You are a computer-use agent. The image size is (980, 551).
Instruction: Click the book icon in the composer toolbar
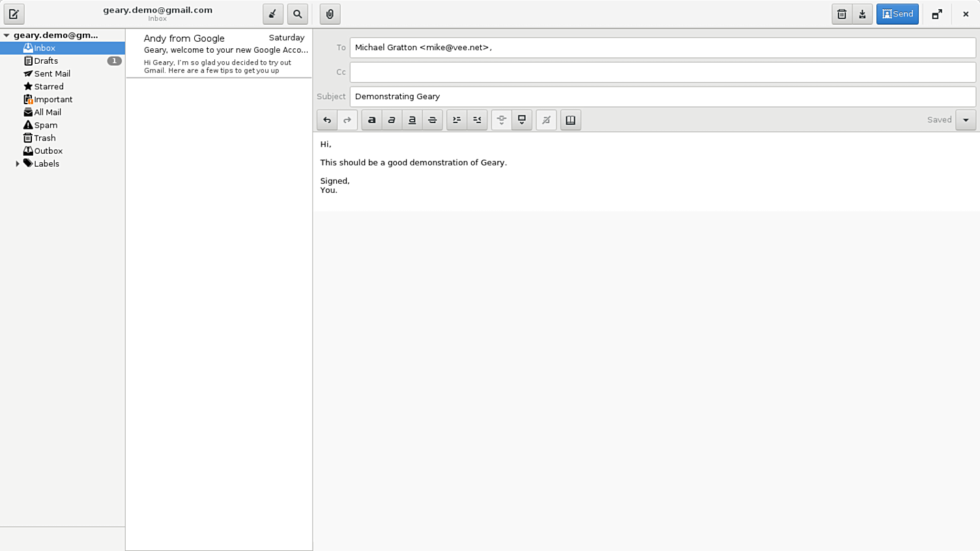[x=570, y=120]
